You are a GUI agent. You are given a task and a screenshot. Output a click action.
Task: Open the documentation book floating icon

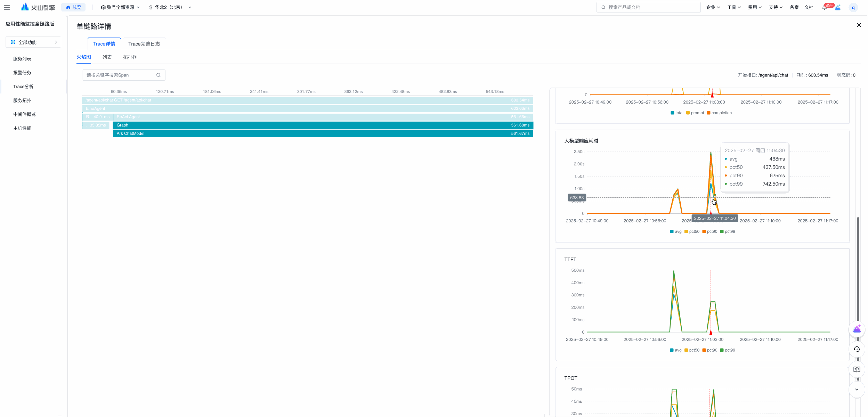(857, 369)
